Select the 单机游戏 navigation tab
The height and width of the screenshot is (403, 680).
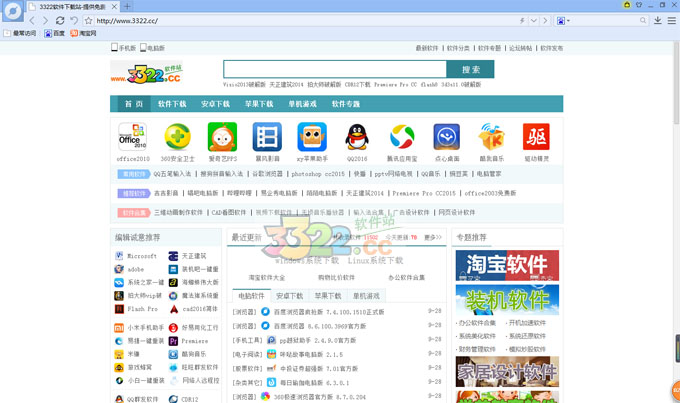[302, 104]
